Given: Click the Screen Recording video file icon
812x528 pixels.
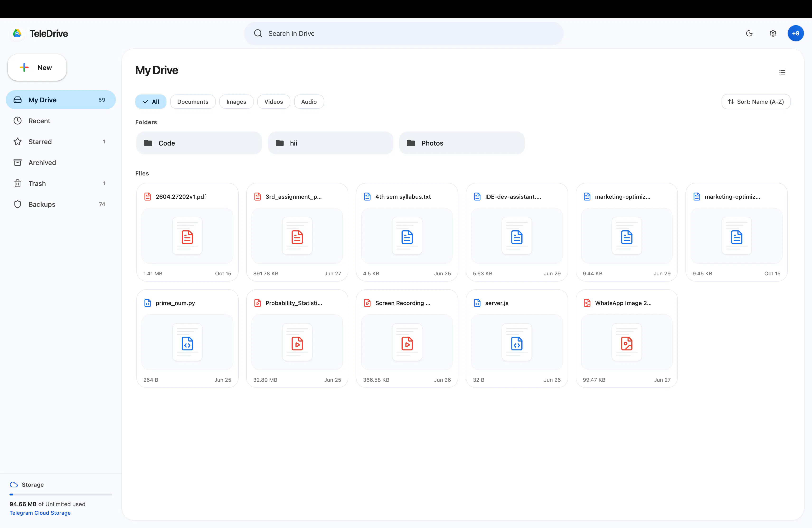Looking at the screenshot, I should point(368,303).
